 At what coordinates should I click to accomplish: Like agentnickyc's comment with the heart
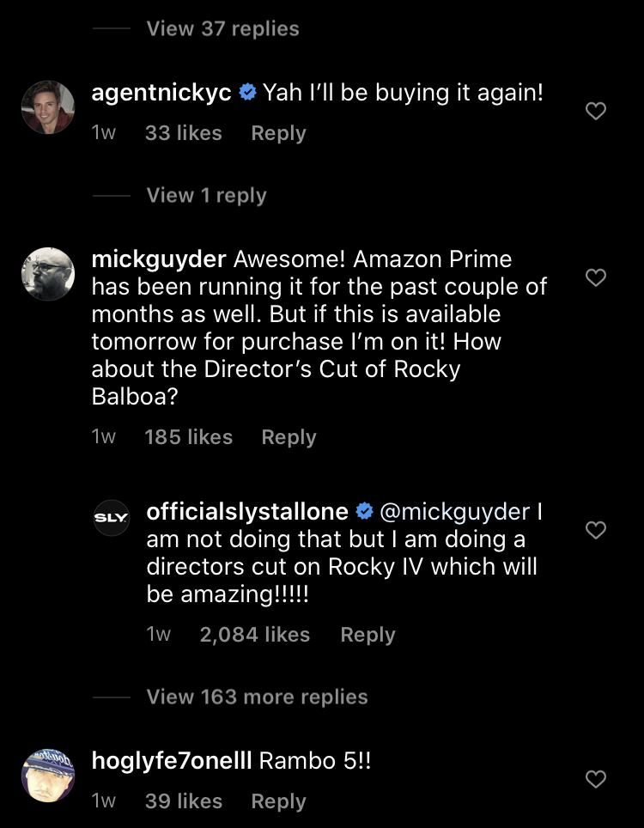(x=595, y=111)
